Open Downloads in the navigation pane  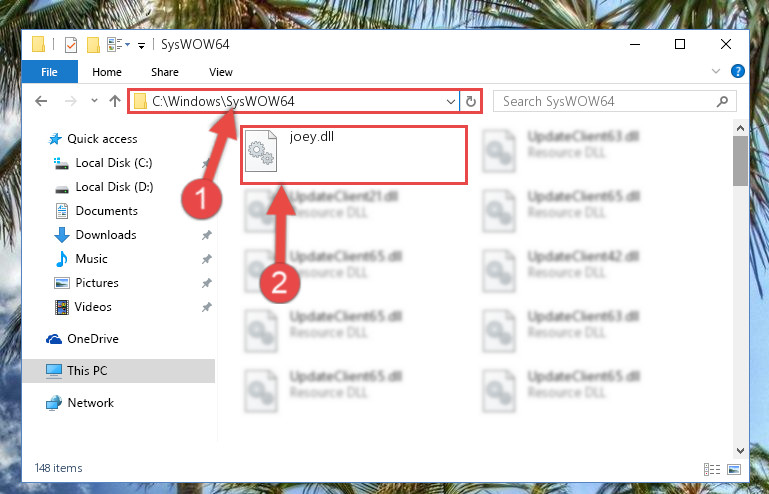pos(95,235)
